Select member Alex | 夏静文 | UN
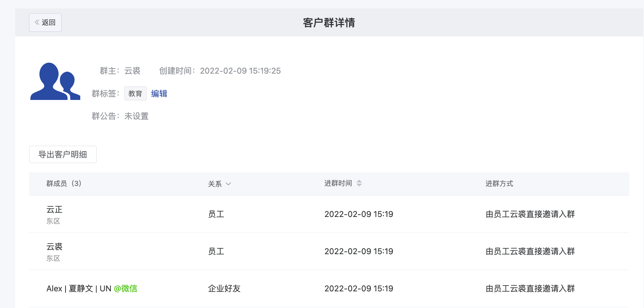644x308 pixels. pos(79,289)
